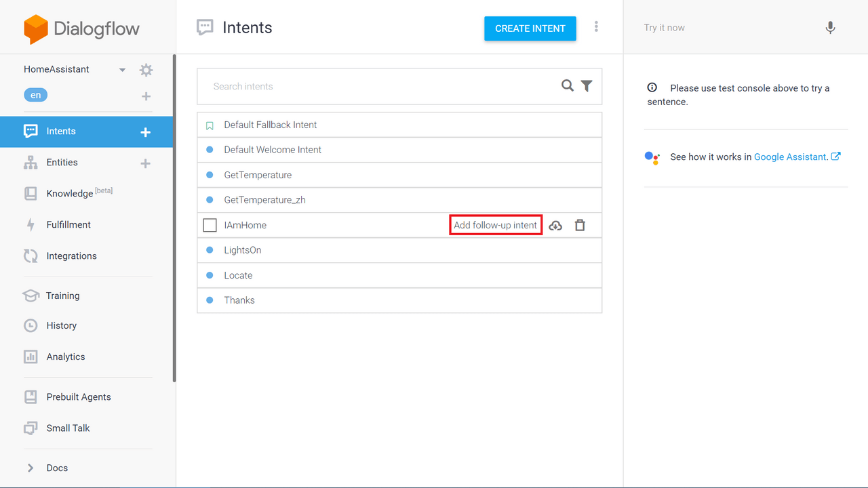Click the Google Assistant logo icon
Screen dimensions: 868x488
(652, 157)
